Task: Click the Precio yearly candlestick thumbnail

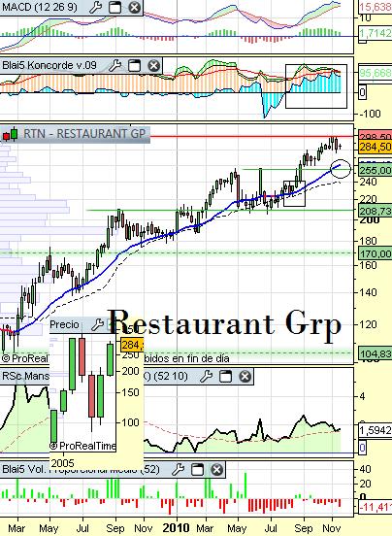Action: [82, 389]
